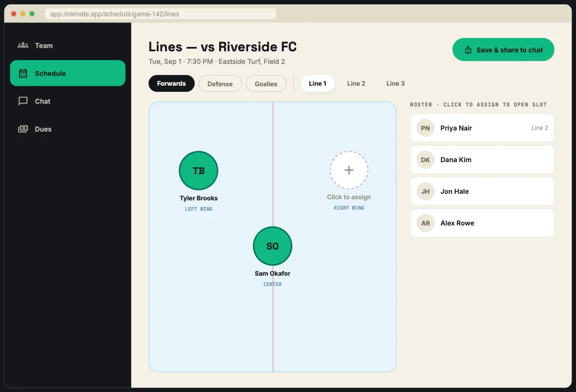Go to the Chat section
Viewport: 576px width, 392px height.
68,101
